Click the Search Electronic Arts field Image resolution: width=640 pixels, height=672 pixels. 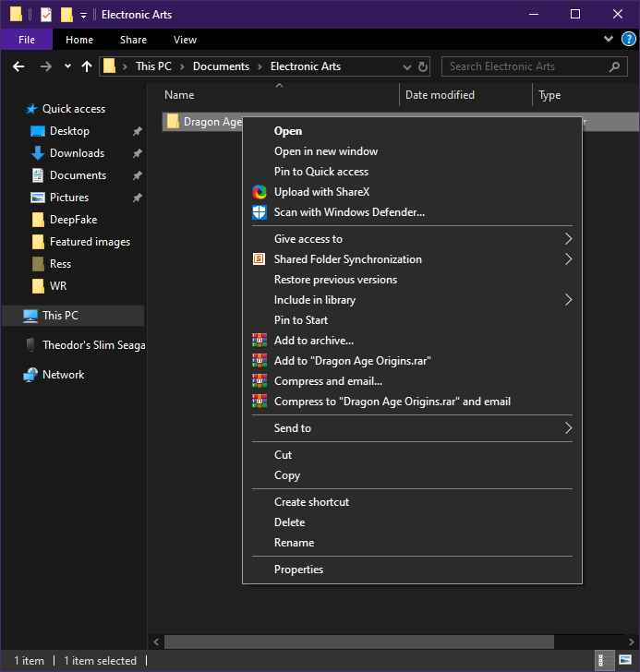point(526,66)
